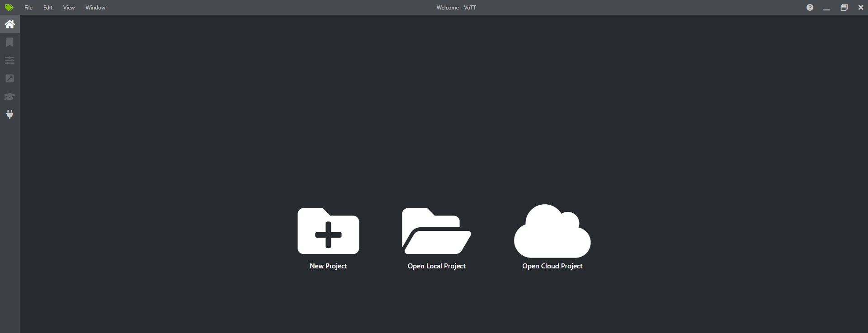Open the Window menu
The width and height of the screenshot is (868, 333).
coord(95,8)
